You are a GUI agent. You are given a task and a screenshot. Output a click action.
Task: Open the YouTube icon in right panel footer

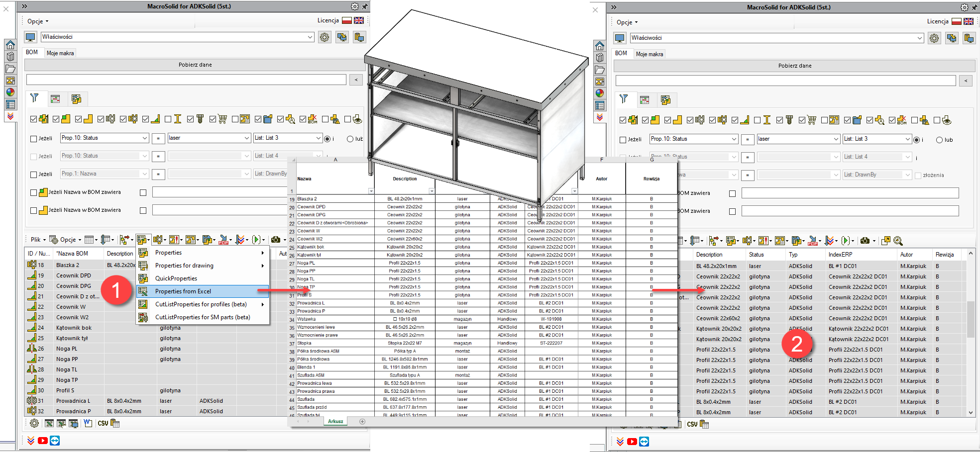tap(632, 442)
